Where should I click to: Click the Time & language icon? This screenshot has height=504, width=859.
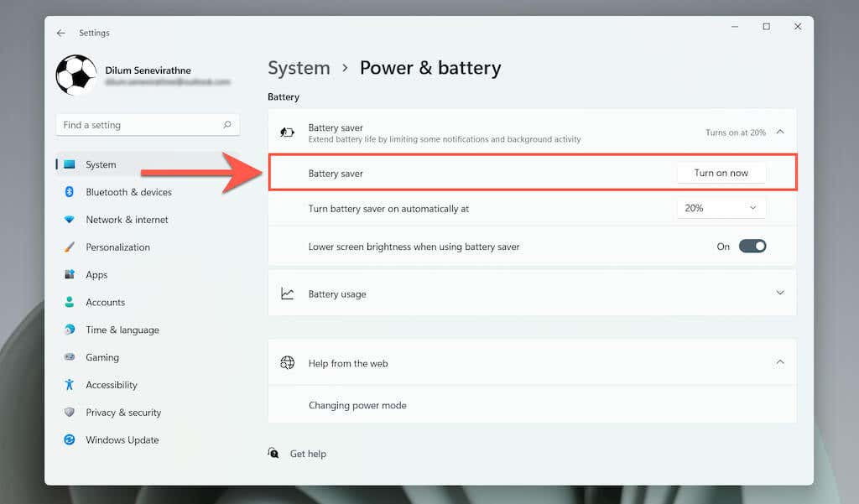coord(70,330)
